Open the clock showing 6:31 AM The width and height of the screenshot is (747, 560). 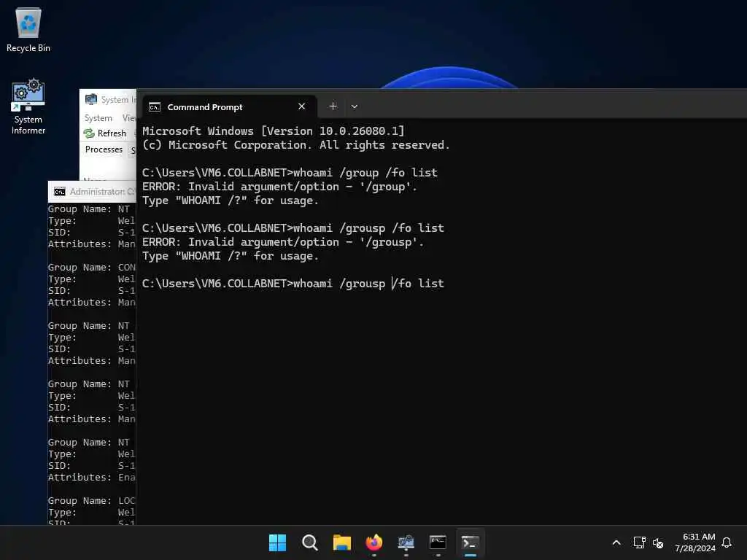click(695, 542)
